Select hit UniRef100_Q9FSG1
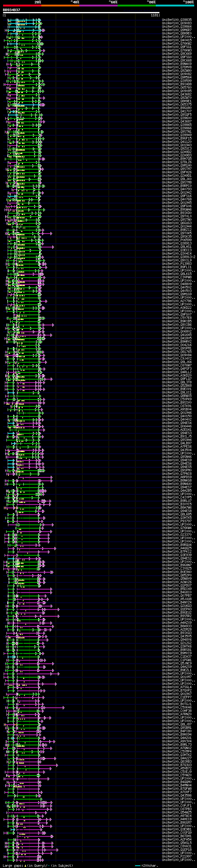 coord(177,47)
